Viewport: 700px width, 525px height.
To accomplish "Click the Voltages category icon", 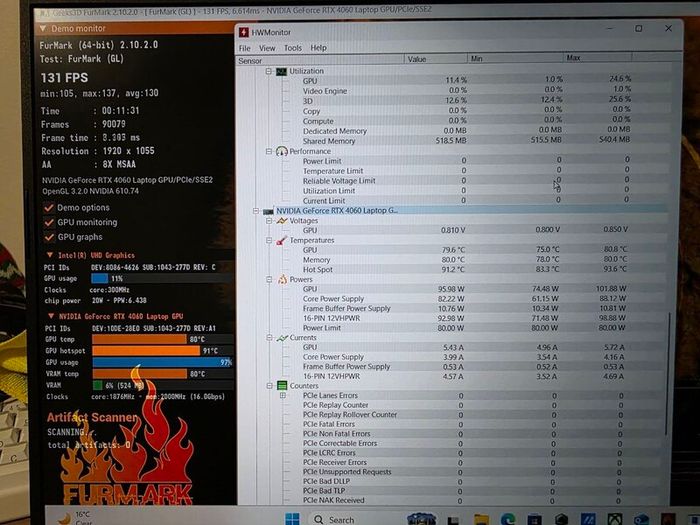I will [282, 221].
